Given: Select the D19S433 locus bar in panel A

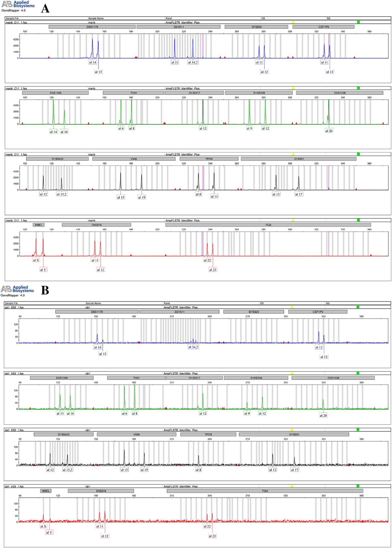Looking at the screenshot, I should 57,159.
